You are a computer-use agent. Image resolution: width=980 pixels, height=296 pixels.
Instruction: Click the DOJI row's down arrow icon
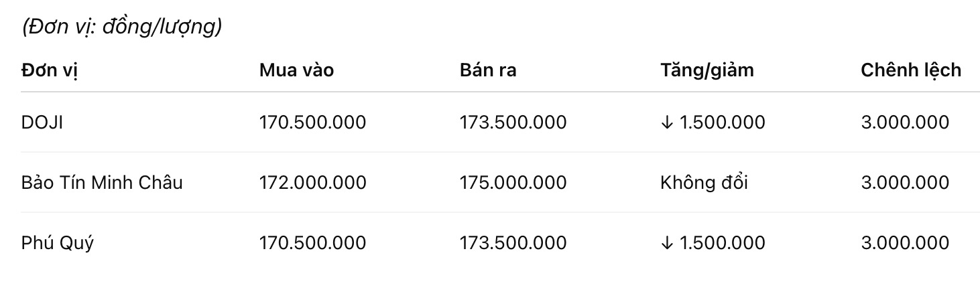tap(666, 123)
